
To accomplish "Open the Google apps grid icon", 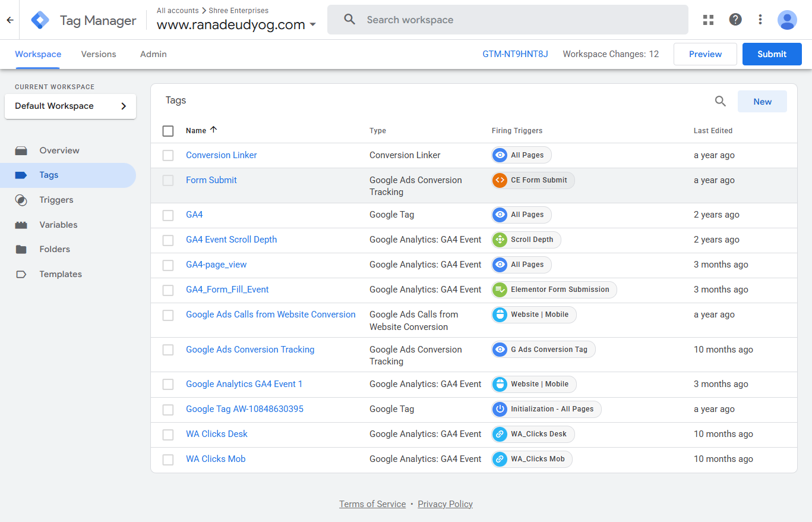I will pos(708,20).
